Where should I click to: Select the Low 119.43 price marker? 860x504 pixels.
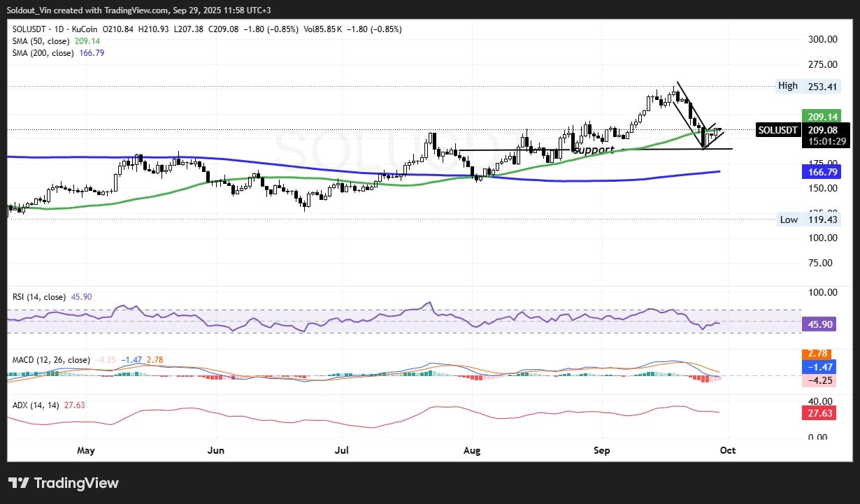[810, 219]
